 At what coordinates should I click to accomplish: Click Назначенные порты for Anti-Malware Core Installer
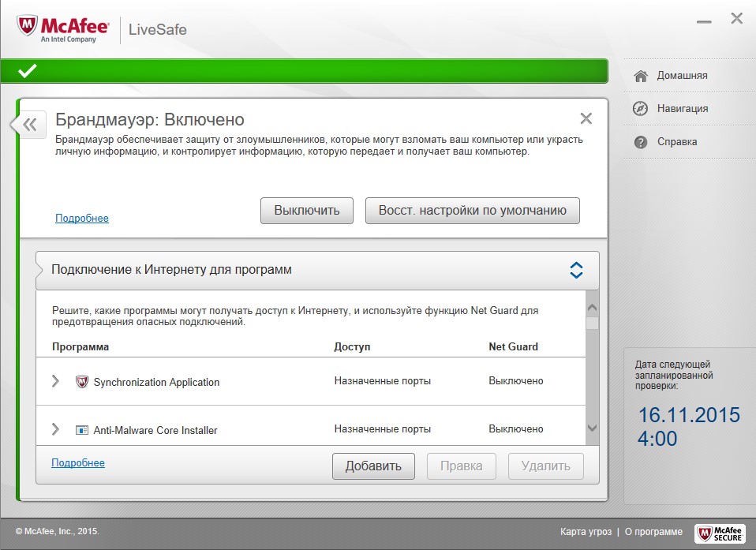382,429
